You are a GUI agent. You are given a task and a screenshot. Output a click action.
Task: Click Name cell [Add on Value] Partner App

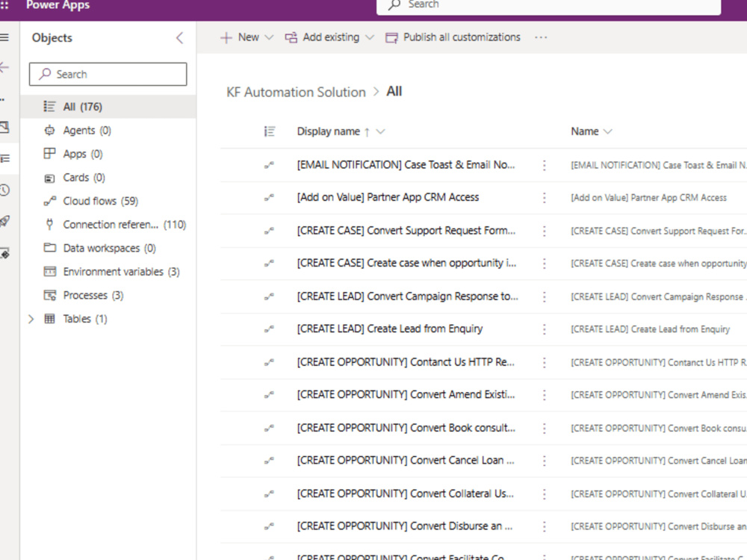(x=649, y=198)
